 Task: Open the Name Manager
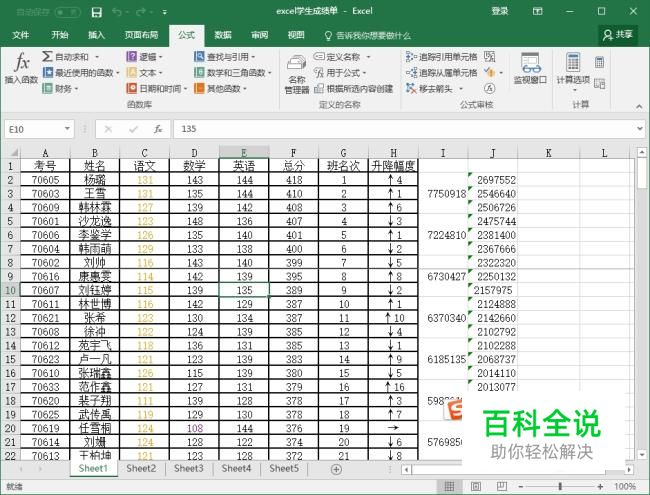[297, 74]
